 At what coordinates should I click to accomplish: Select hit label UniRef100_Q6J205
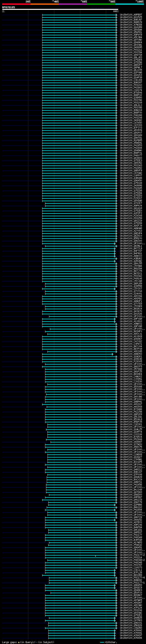tap(131, 70)
